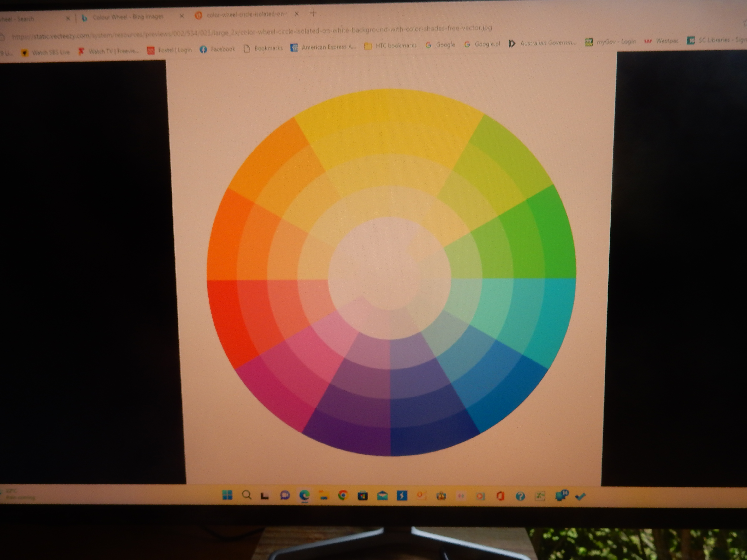747x560 pixels.
Task: Open the Office app taskbar icon
Action: coord(500,496)
